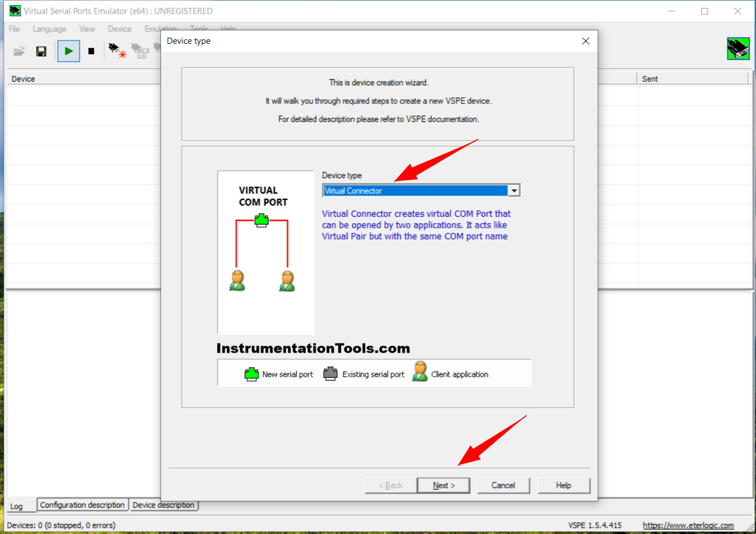Stop emulation with the black square button
This screenshot has height=534, width=756.
tap(91, 51)
